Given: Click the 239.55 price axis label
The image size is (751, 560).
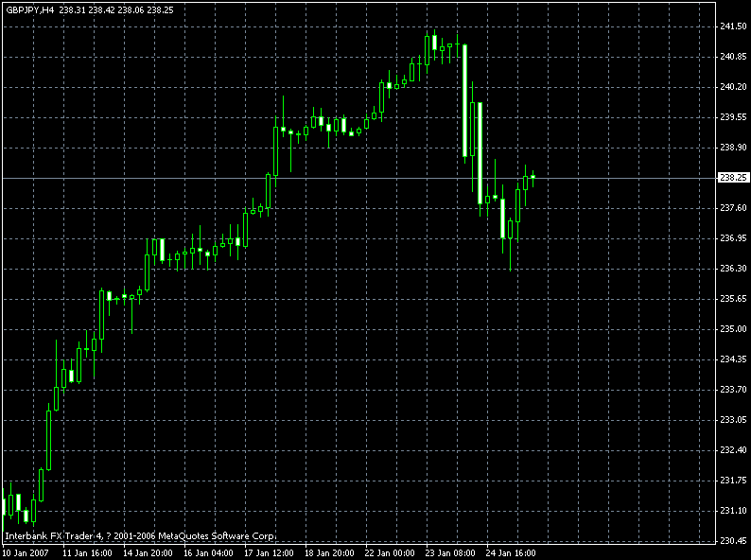Looking at the screenshot, I should tap(733, 117).
